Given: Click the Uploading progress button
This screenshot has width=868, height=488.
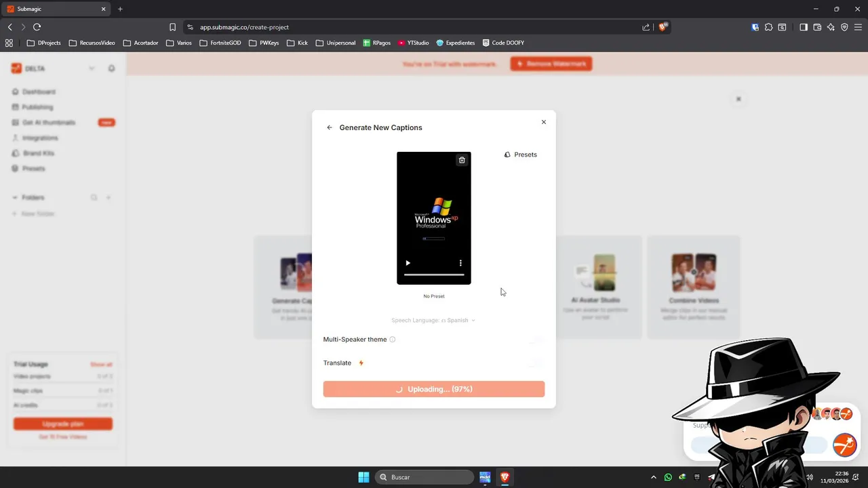Looking at the screenshot, I should pos(434,389).
